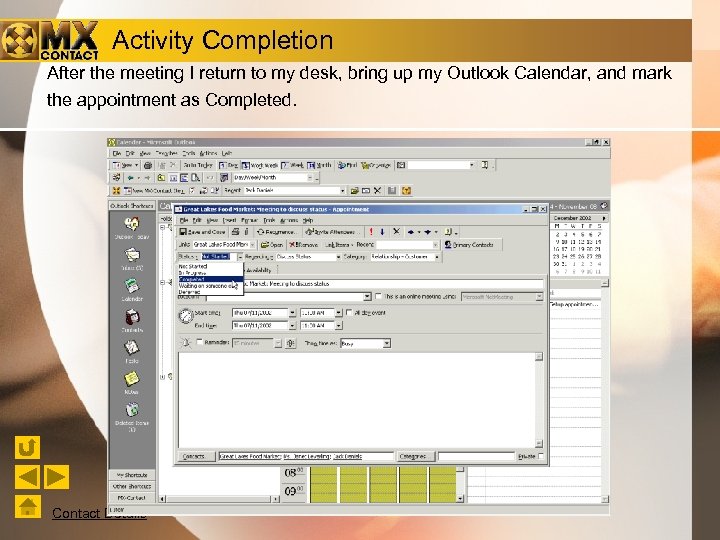Screen dimensions: 720x540
Task: Open Help menu of appointment window
Action: pyautogui.click(x=308, y=220)
